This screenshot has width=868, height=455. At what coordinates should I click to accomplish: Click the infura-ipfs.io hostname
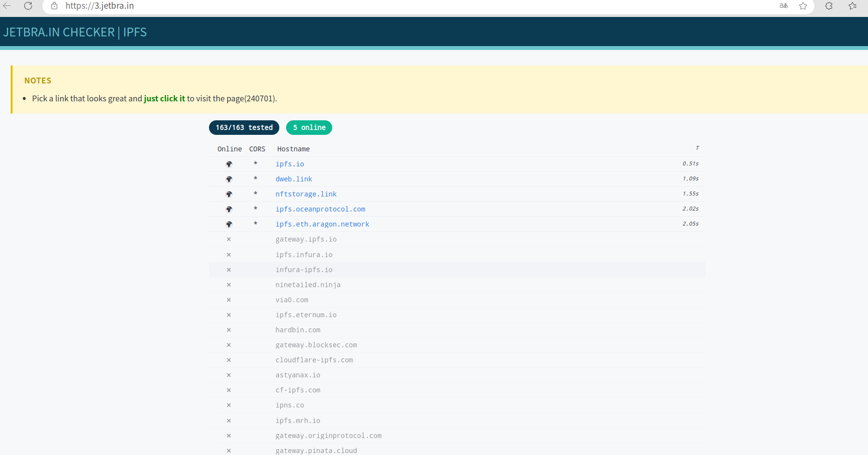tap(304, 270)
